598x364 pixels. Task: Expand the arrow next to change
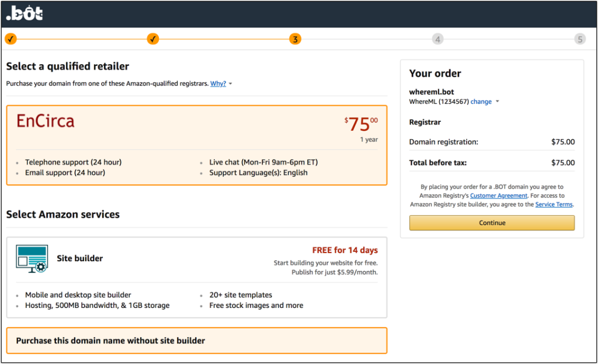[x=498, y=101]
